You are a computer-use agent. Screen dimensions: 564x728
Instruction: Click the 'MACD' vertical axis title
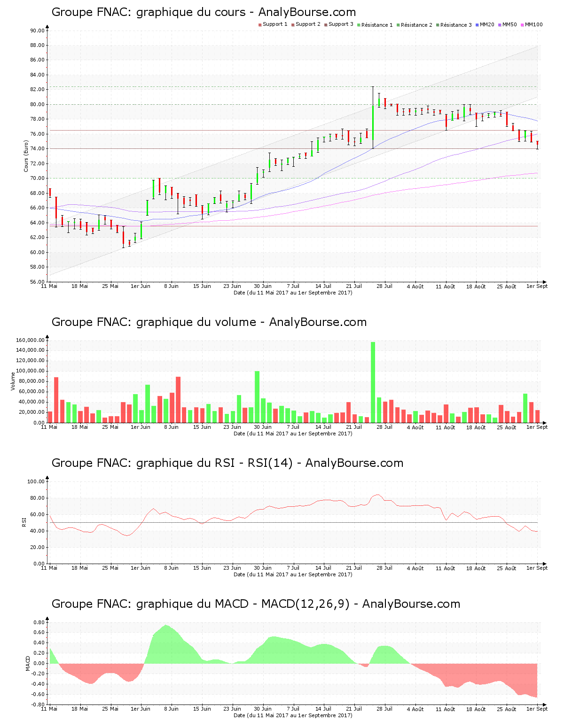coord(28,663)
